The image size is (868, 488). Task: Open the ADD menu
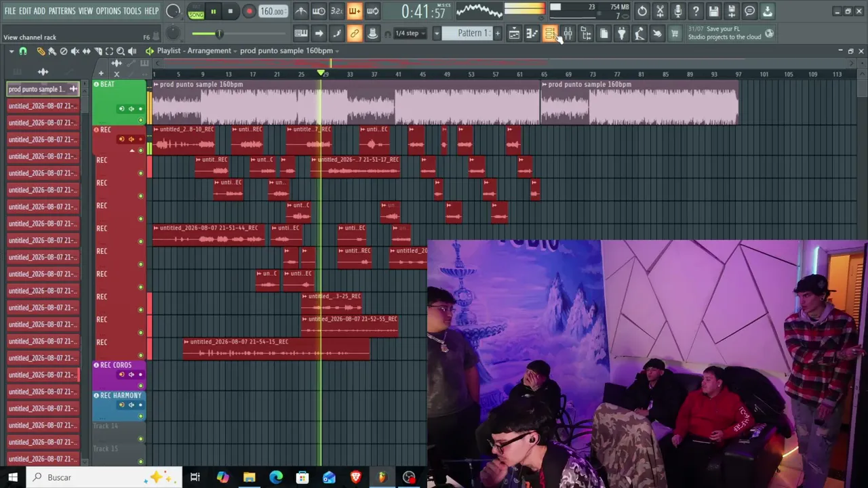[x=39, y=11]
